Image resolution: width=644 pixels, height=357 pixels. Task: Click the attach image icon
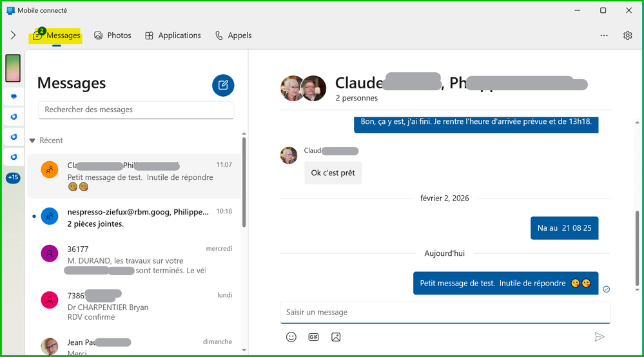point(336,337)
